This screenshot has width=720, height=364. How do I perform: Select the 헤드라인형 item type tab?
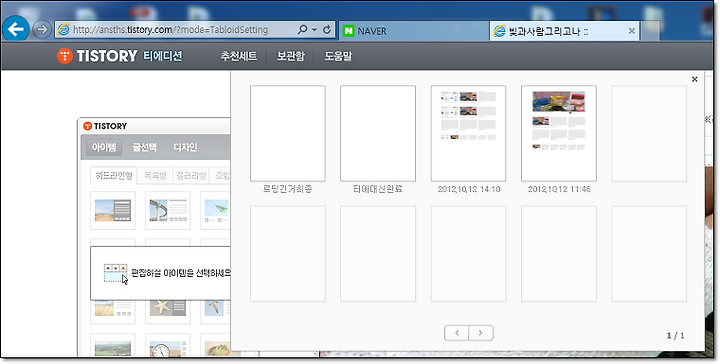[113, 176]
